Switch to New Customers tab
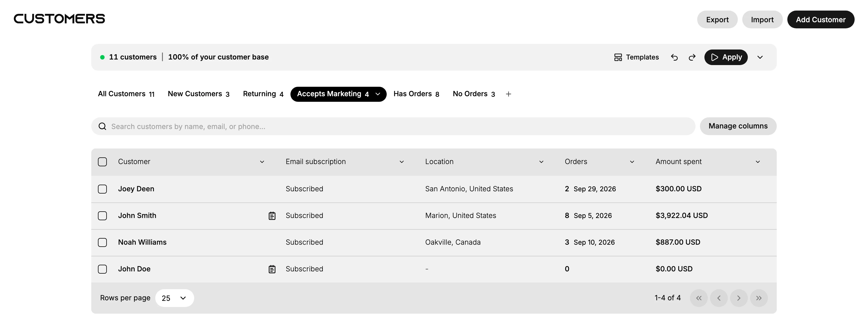This screenshot has width=868, height=327. (x=198, y=94)
